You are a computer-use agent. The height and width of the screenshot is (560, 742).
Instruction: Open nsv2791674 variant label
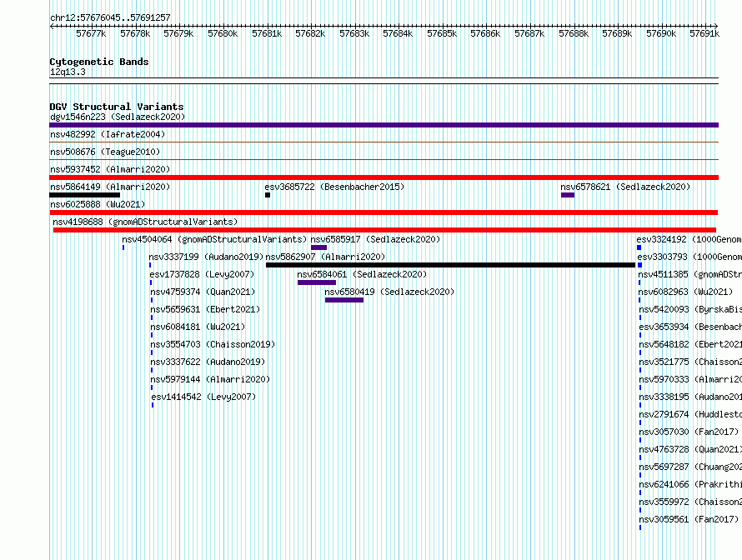(690, 414)
